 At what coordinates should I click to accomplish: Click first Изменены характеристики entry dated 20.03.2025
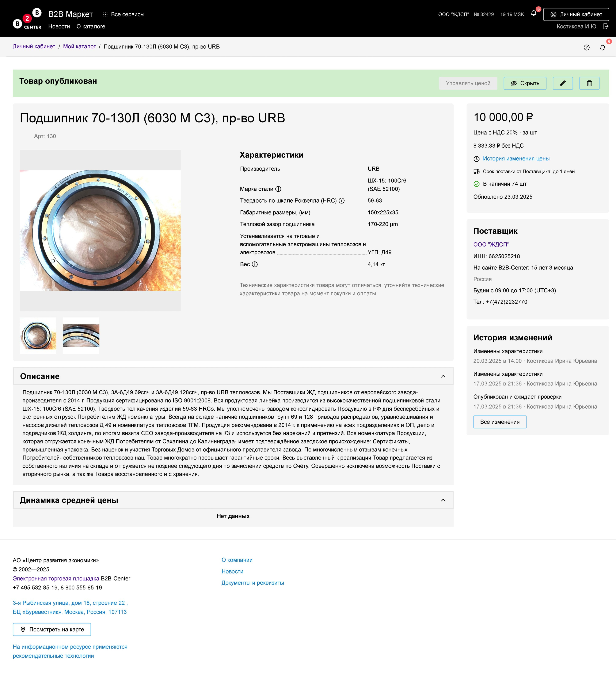pos(535,356)
